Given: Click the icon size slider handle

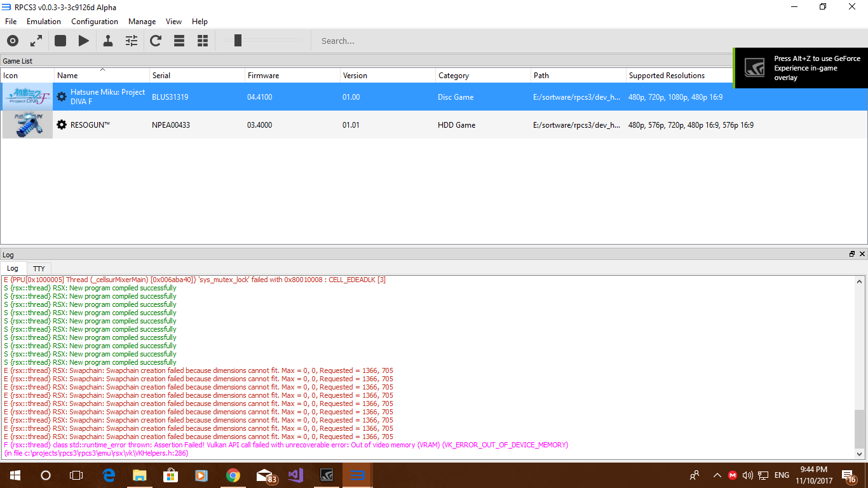Looking at the screenshot, I should point(238,41).
